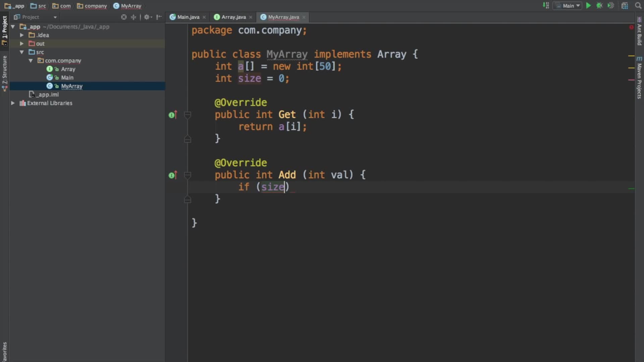Click the com breadcrumb in navigation bar
Image resolution: width=644 pixels, height=362 pixels.
[x=62, y=6]
